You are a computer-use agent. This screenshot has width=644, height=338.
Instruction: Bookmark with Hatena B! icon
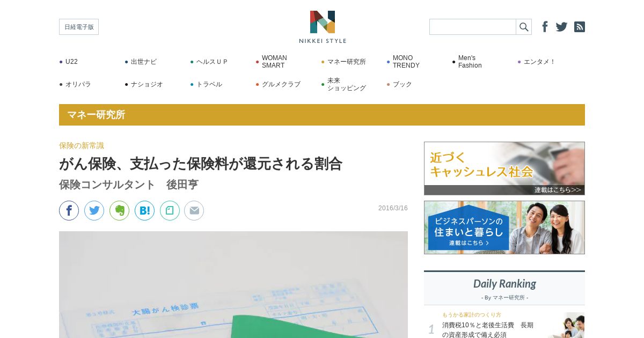pyautogui.click(x=144, y=210)
